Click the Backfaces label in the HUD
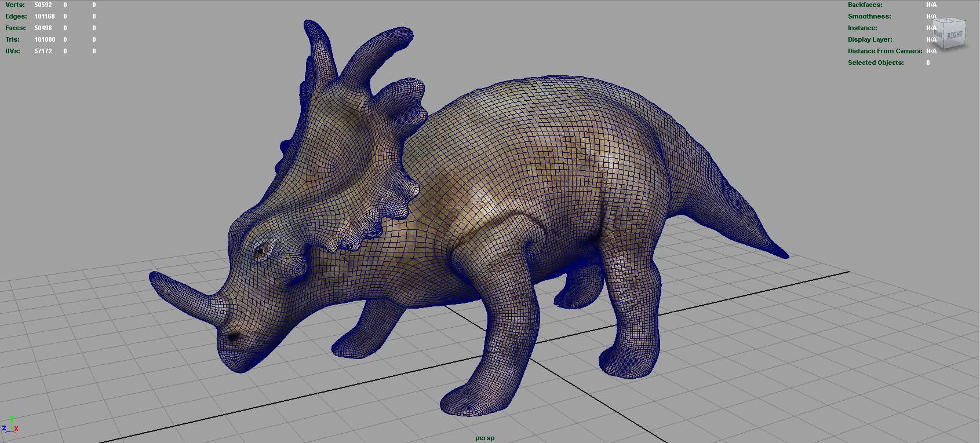 pyautogui.click(x=865, y=5)
